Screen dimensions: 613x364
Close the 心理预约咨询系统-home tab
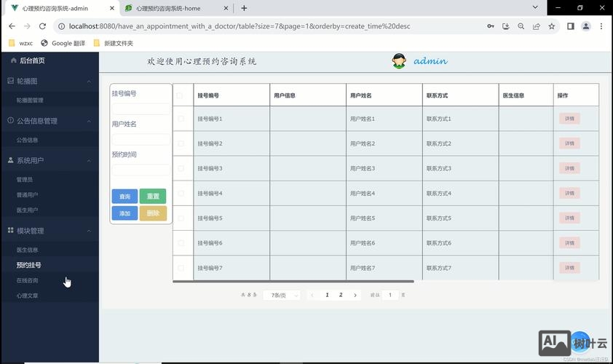pyautogui.click(x=226, y=8)
